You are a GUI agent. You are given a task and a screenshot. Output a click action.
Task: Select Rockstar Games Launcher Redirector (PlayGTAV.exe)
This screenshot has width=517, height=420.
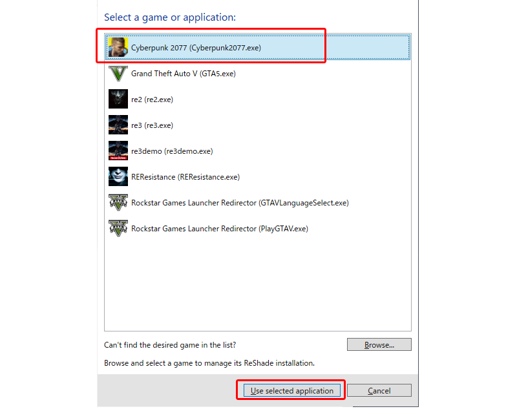258,229
